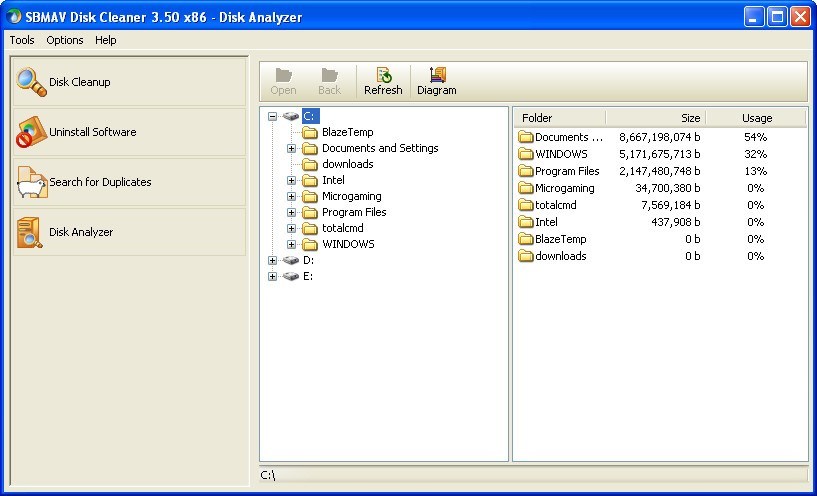This screenshot has height=496, width=817.
Task: Click Documents and Settings folder icon in tree
Action: click(x=310, y=148)
